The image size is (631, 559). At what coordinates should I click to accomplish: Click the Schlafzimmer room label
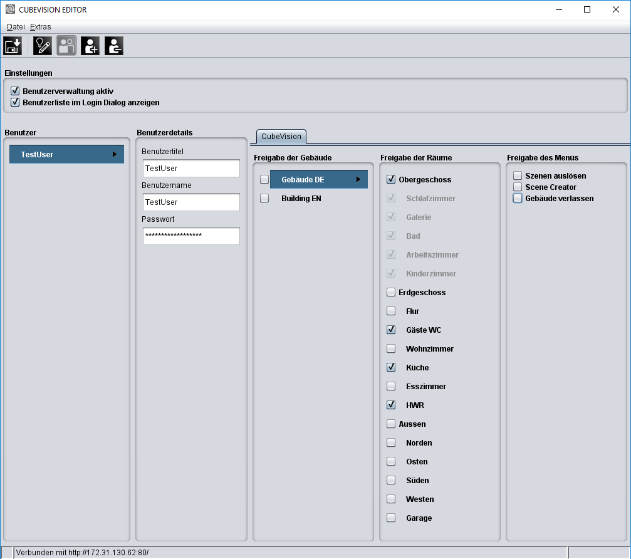[x=431, y=198]
